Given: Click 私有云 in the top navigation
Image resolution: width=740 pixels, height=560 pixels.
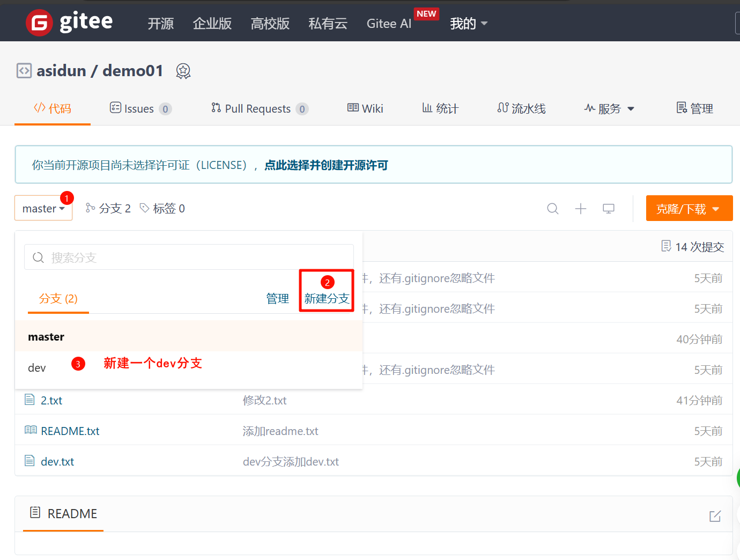Looking at the screenshot, I should click(328, 24).
